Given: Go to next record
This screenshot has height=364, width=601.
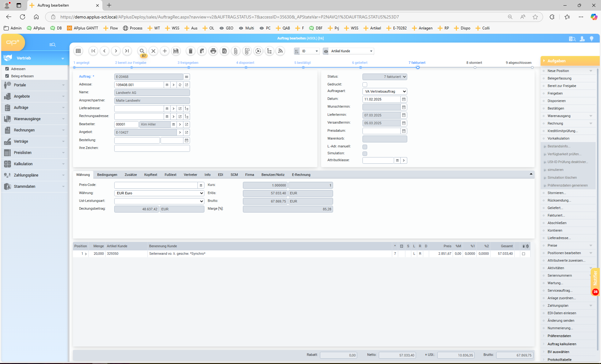Looking at the screenshot, I should tap(116, 51).
